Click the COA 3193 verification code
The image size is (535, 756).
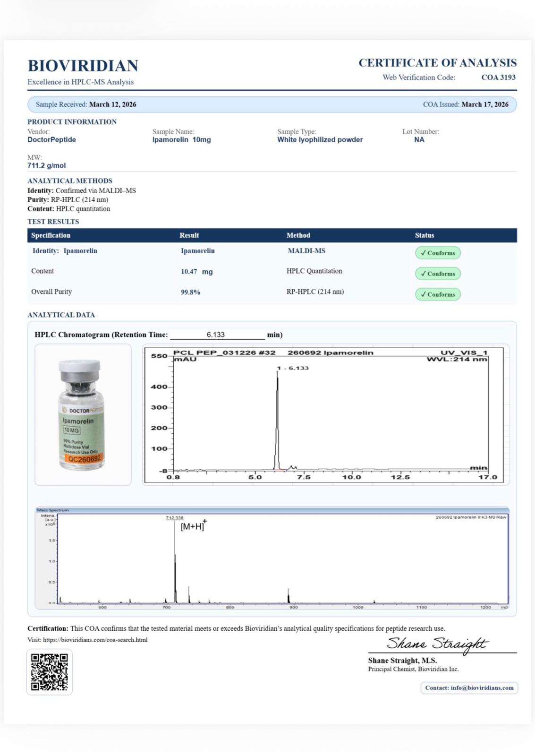(x=498, y=77)
